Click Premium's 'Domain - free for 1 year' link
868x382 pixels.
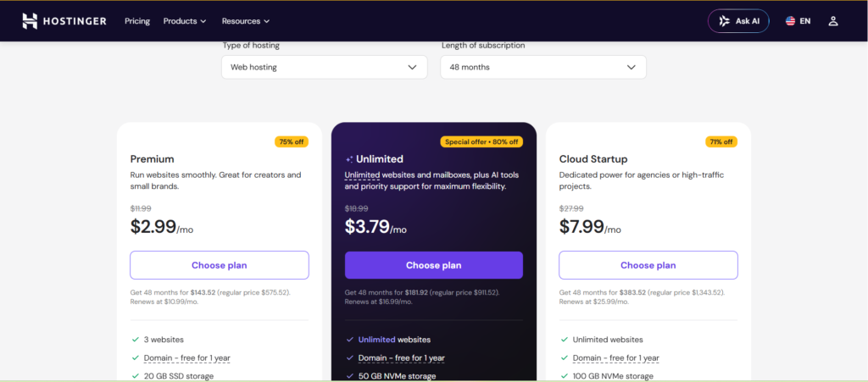point(187,358)
